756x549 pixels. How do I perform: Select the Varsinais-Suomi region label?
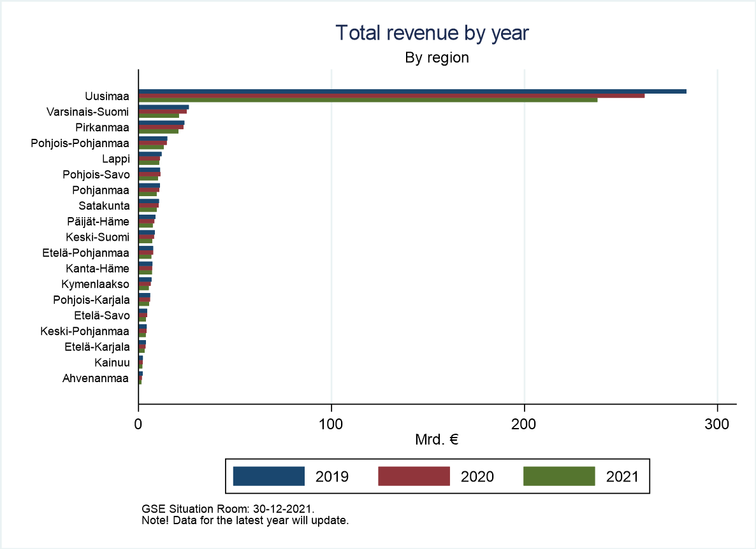coord(87,112)
